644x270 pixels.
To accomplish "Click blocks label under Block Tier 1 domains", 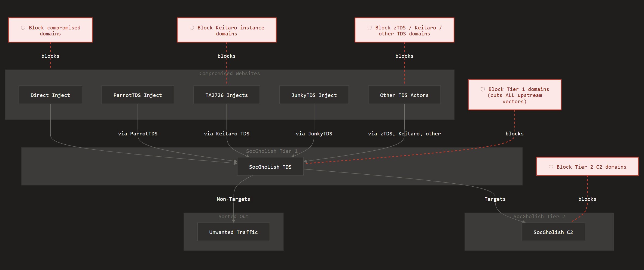I will click(515, 134).
